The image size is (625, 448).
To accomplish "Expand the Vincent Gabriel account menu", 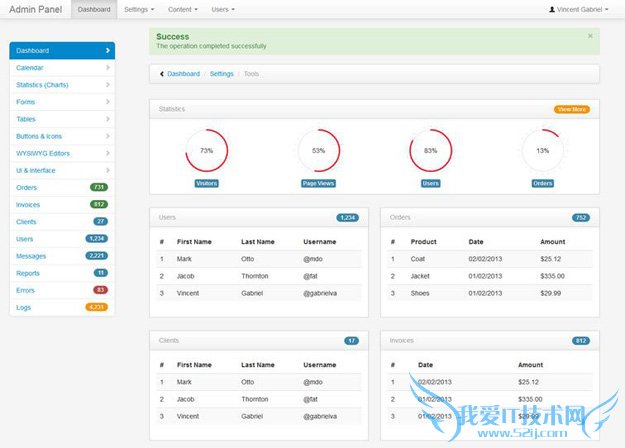I will [x=579, y=9].
